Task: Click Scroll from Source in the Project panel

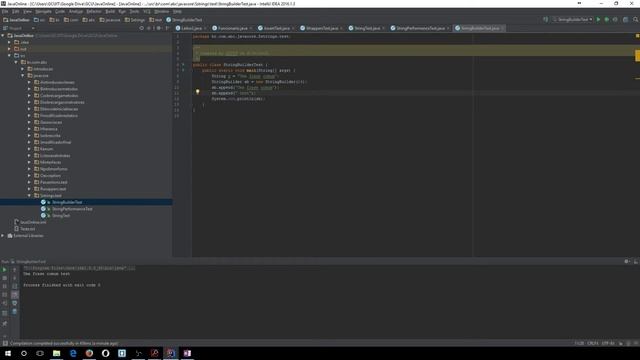Action: 142,28
